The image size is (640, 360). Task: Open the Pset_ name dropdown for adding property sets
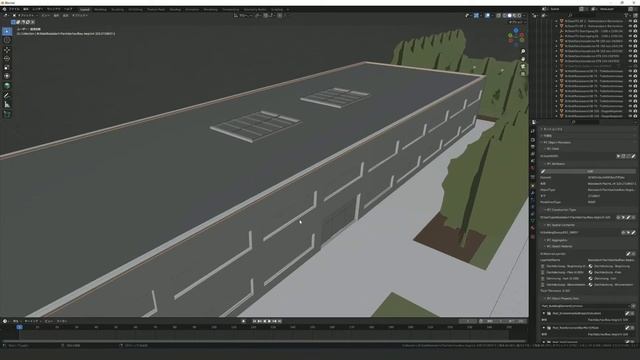(585, 306)
